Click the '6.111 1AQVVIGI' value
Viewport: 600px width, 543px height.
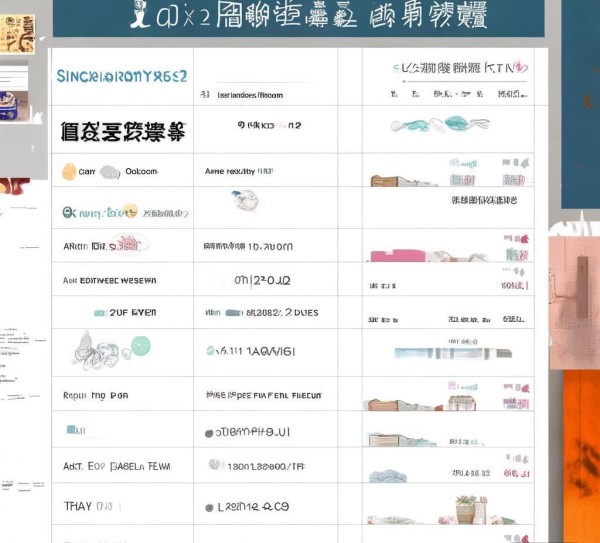256,351
